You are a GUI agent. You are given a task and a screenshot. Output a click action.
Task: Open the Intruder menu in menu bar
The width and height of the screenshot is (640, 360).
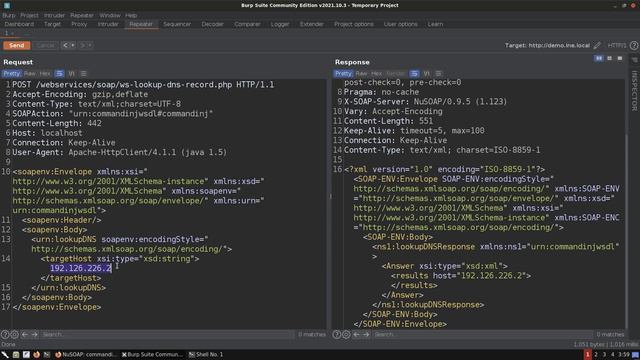point(54,15)
